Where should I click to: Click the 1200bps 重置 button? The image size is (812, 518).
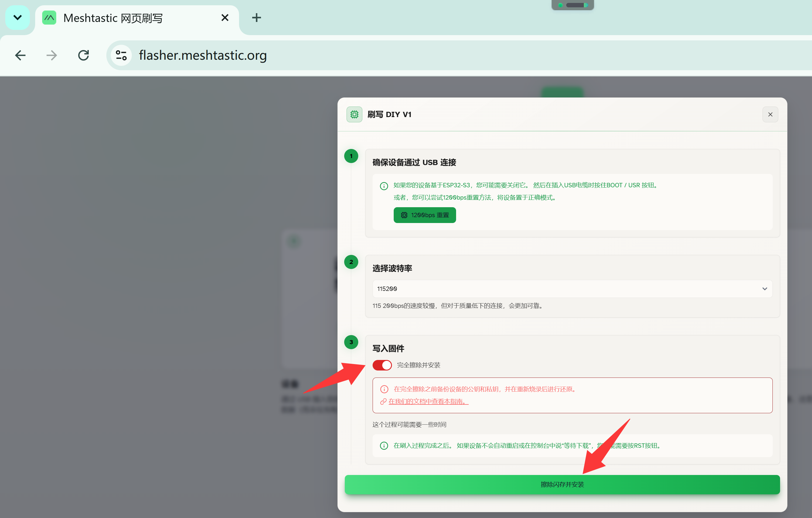(424, 215)
